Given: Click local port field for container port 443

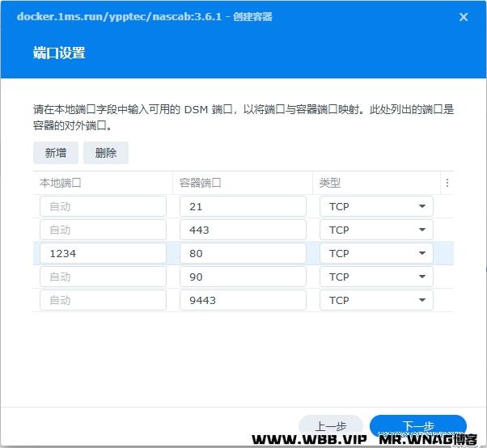Looking at the screenshot, I should click(x=103, y=230).
